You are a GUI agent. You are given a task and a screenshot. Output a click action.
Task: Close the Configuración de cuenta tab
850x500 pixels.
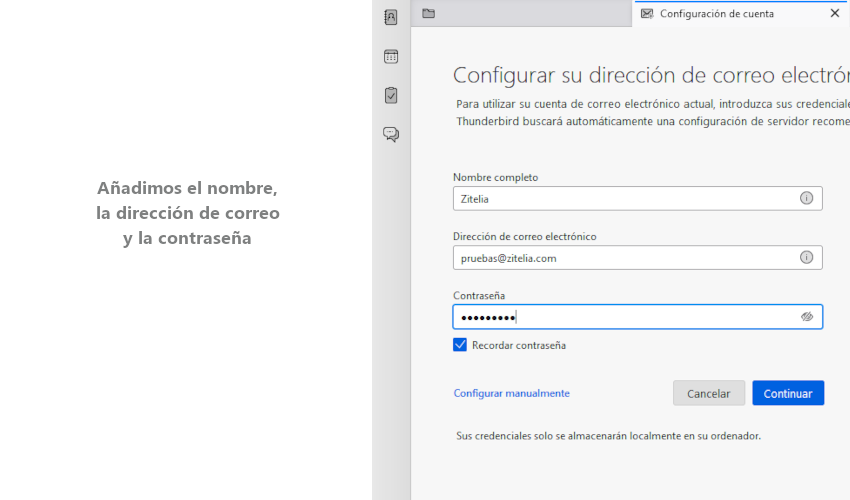tap(835, 14)
